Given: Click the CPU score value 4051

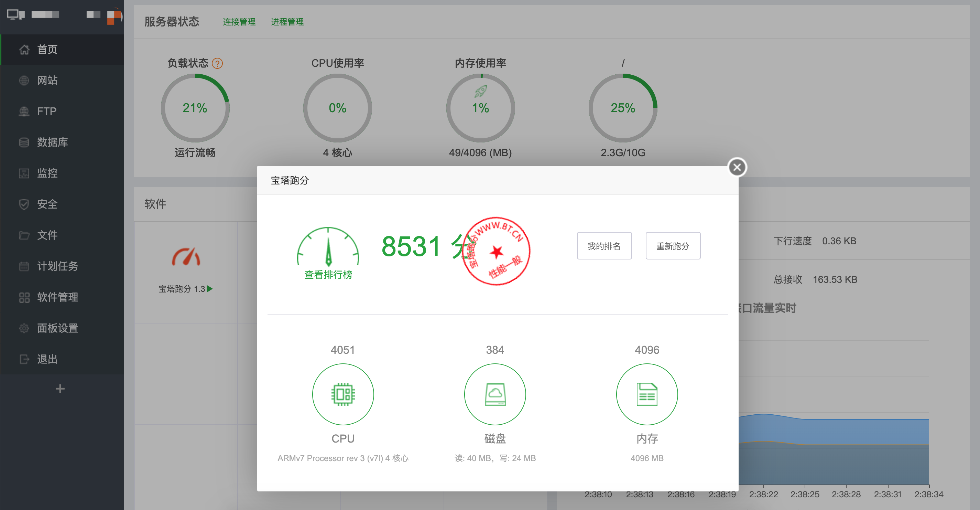Looking at the screenshot, I should point(343,350).
